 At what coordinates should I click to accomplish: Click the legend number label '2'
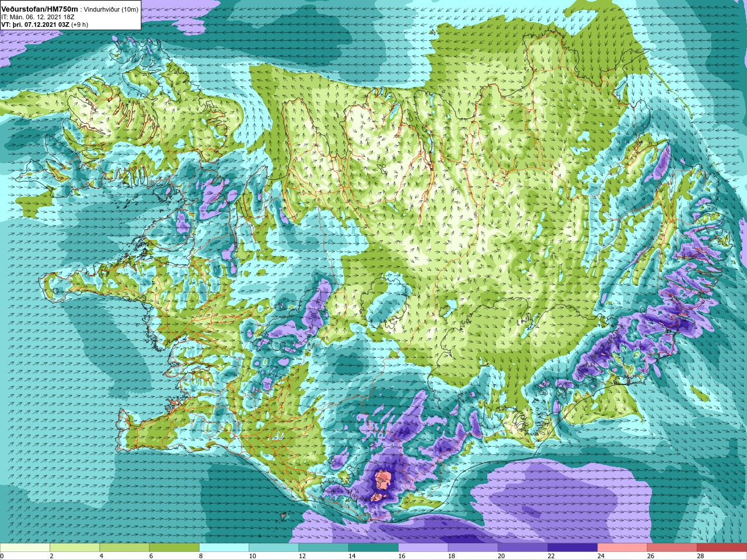(51, 556)
